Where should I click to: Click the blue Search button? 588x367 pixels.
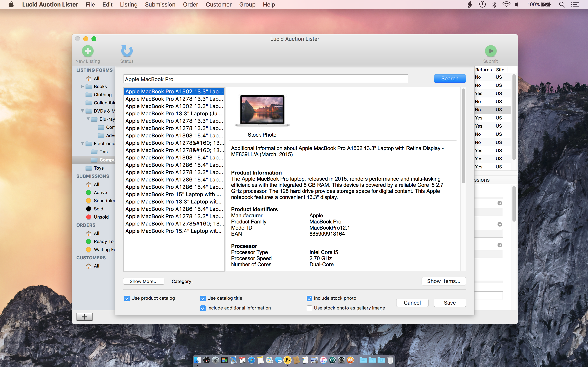(x=450, y=79)
